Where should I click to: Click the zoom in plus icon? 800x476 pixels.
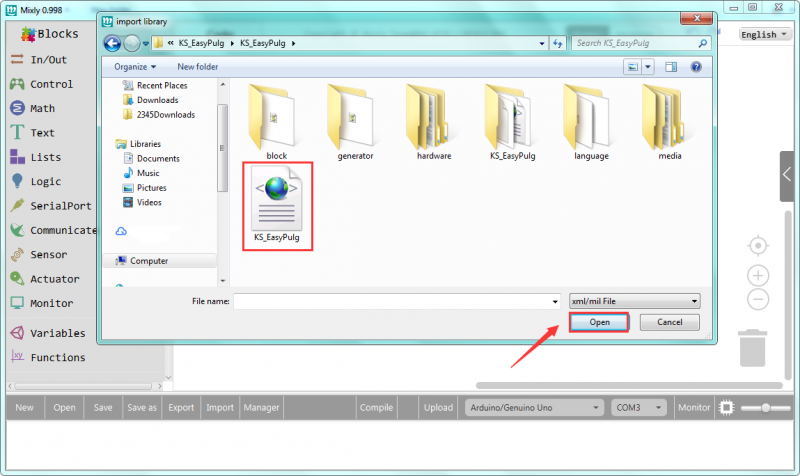(758, 276)
